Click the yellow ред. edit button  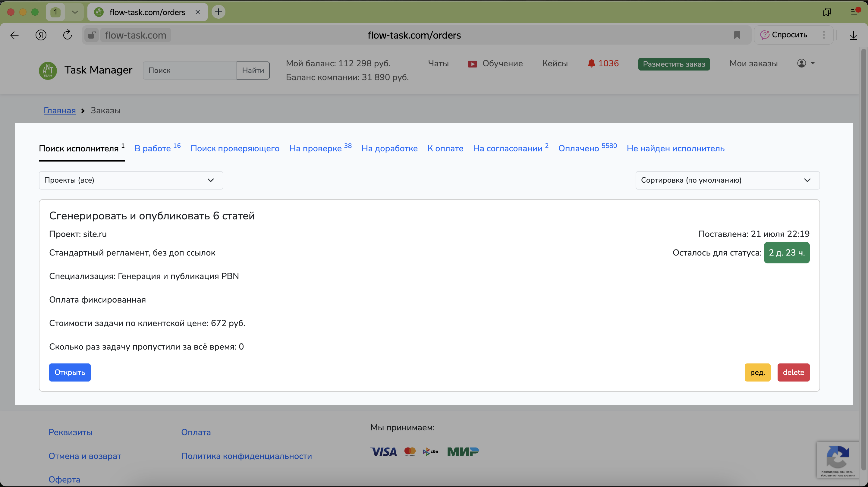pos(757,372)
